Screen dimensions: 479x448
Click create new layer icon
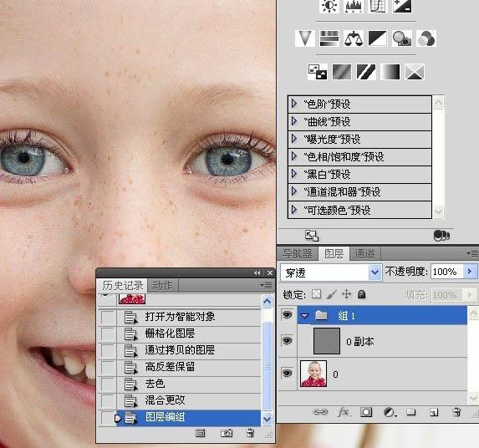pos(434,413)
